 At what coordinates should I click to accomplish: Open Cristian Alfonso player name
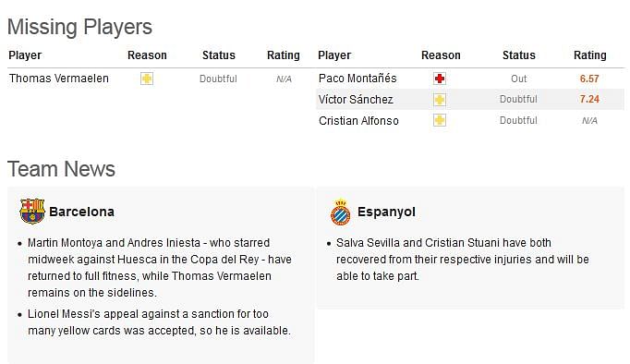tap(358, 120)
